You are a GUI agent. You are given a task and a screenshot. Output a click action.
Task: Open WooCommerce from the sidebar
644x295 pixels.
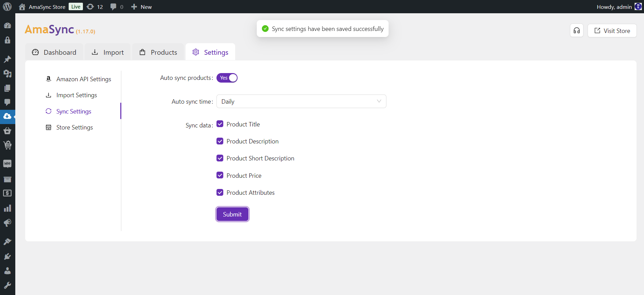[7, 164]
